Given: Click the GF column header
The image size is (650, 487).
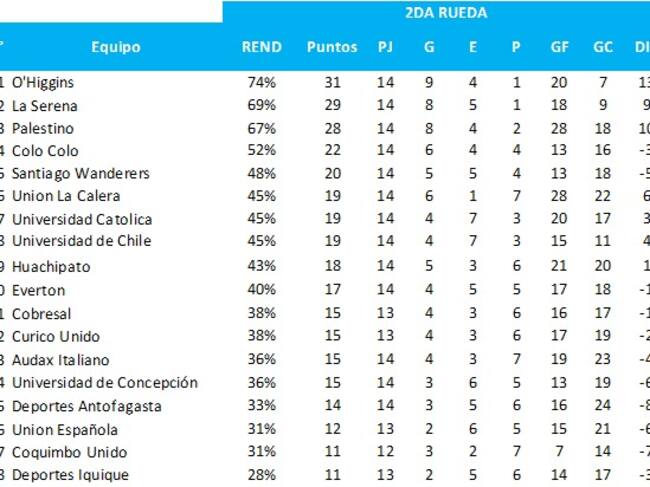Looking at the screenshot, I should click(559, 47).
